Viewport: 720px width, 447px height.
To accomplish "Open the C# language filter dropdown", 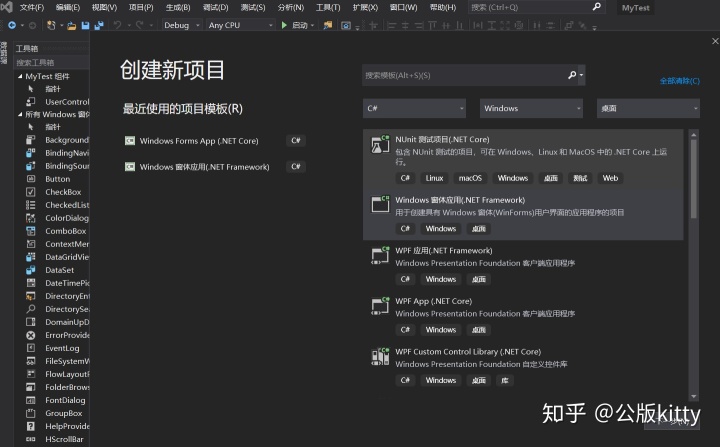I will [x=414, y=108].
